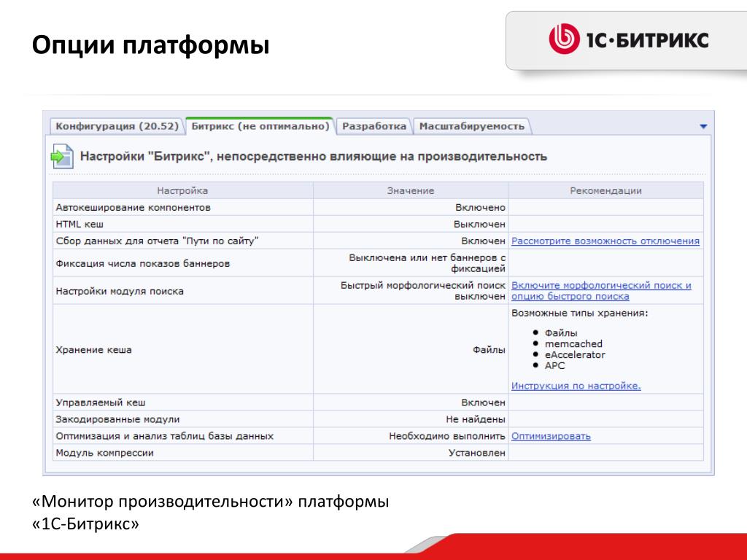Click the Оптимизировать link
This screenshot has height=560, width=747.
point(551,436)
